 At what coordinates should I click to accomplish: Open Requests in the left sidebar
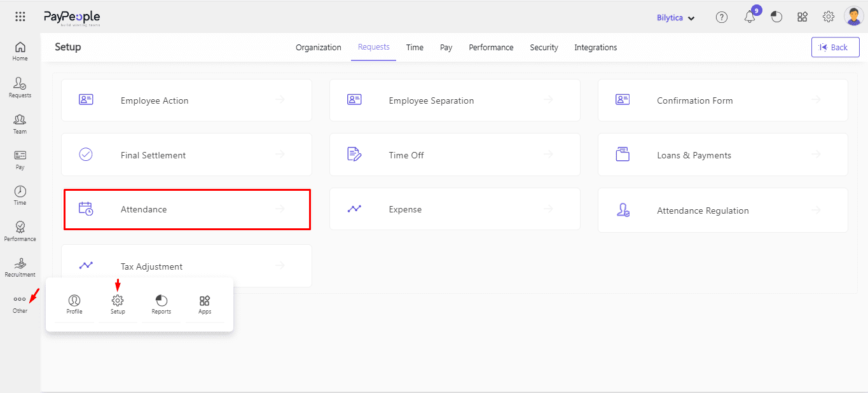[20, 87]
